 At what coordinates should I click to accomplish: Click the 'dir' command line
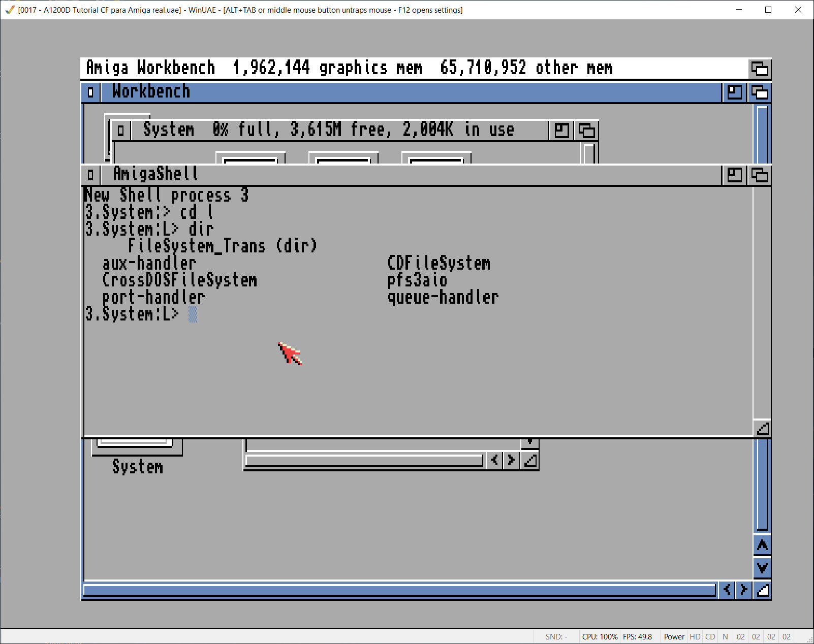[149, 229]
